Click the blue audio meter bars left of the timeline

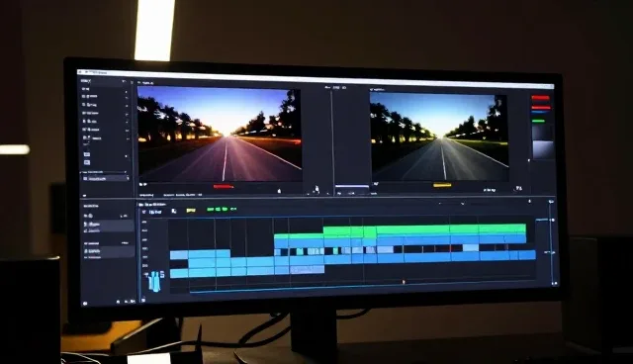pyautogui.click(x=154, y=281)
